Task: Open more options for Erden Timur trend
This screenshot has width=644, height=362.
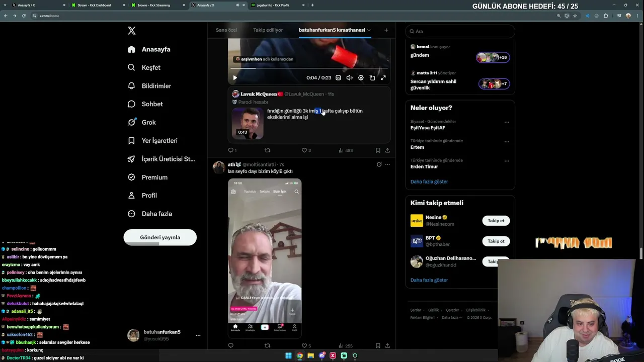Action: coord(507,161)
